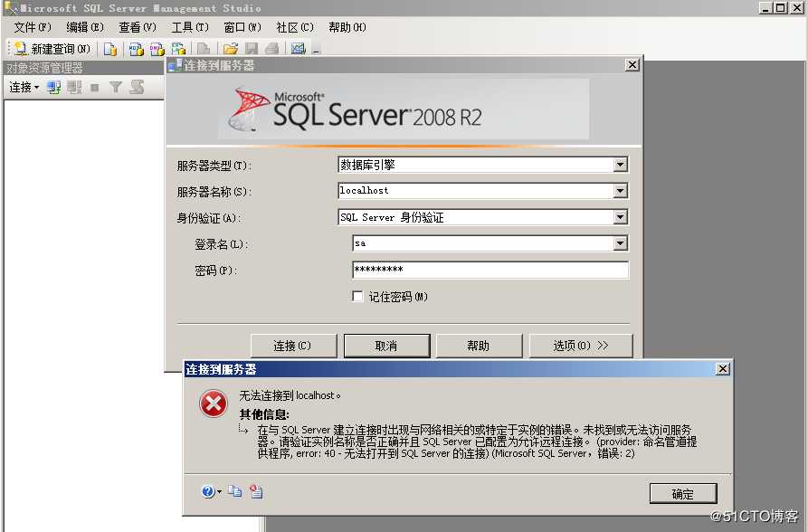The height and width of the screenshot is (532, 808).
Task: Click the Filter funnel icon in Object Explorer
Action: pyautogui.click(x=116, y=87)
